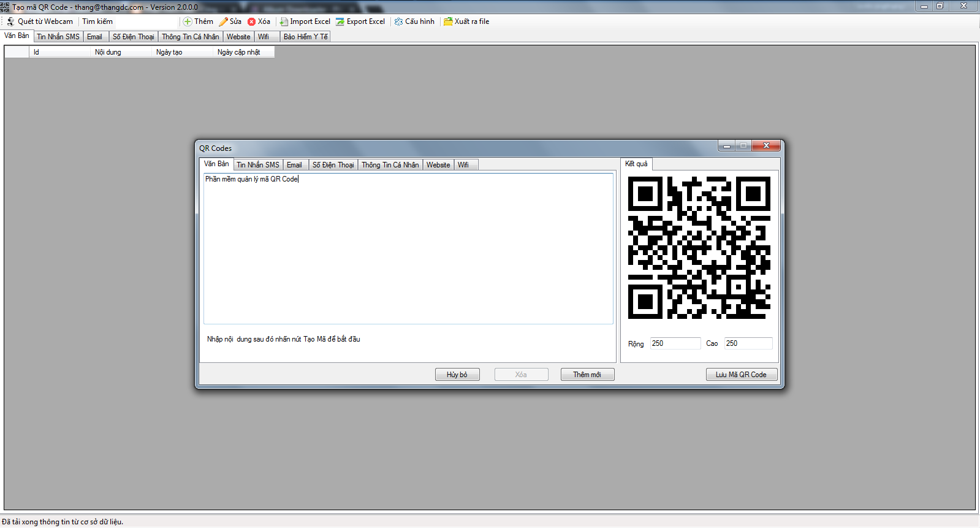This screenshot has width=980, height=528.
Task: Click the Export Excel icon
Action: coord(340,21)
